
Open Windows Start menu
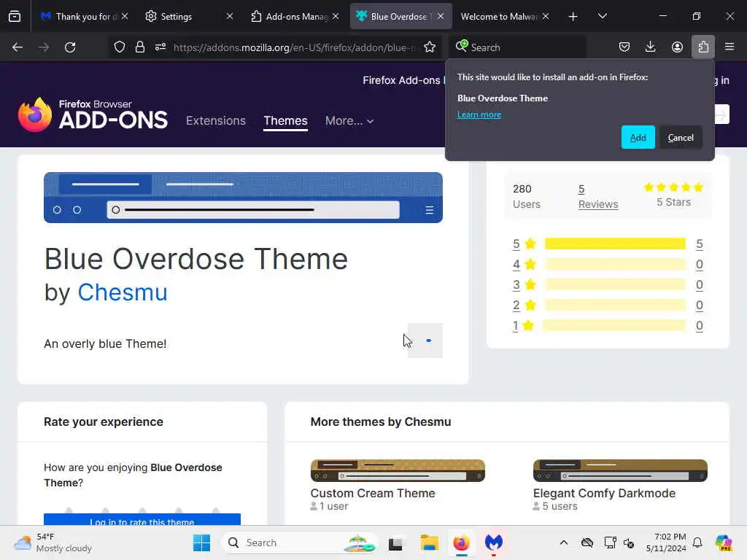click(x=201, y=542)
